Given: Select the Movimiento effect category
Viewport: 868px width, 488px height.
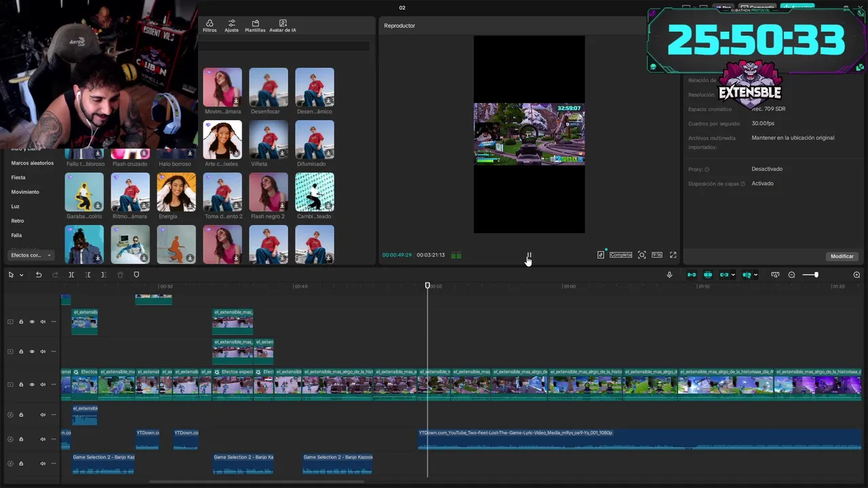Looking at the screenshot, I should tap(25, 192).
